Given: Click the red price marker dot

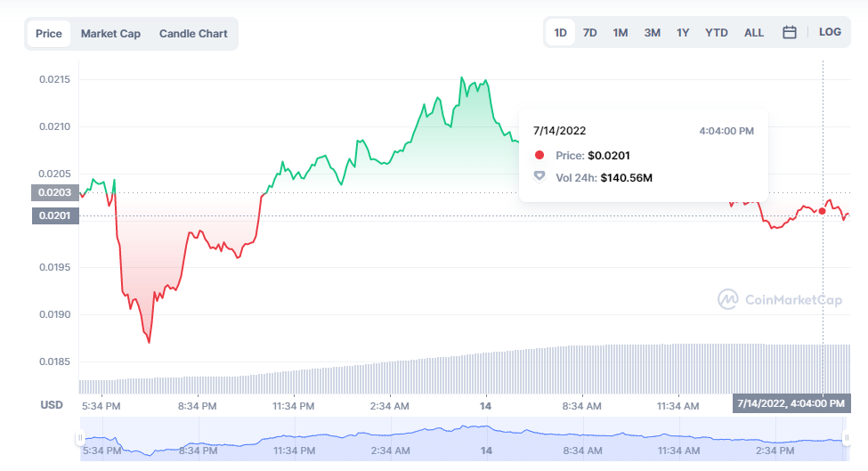Looking at the screenshot, I should pyautogui.click(x=822, y=211).
